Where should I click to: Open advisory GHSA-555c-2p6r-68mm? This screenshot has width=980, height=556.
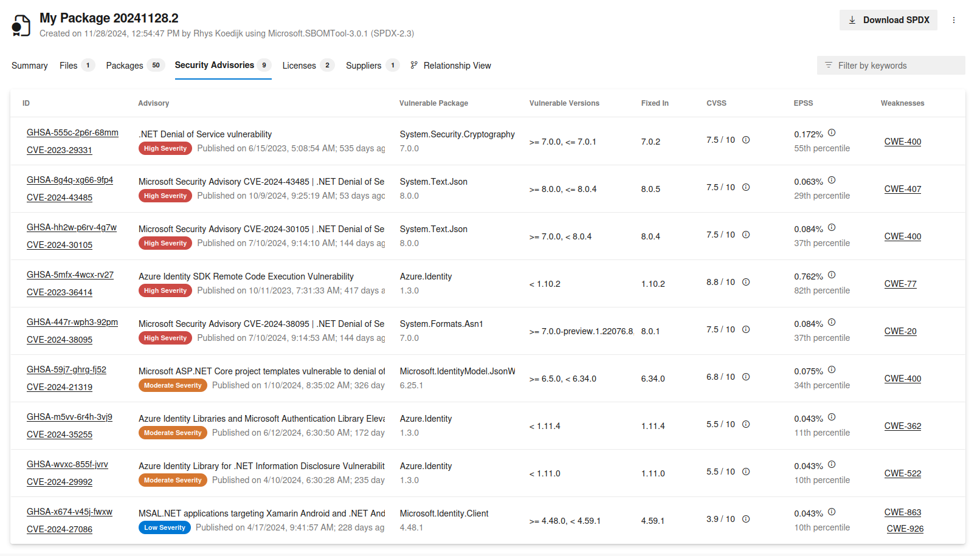(72, 132)
